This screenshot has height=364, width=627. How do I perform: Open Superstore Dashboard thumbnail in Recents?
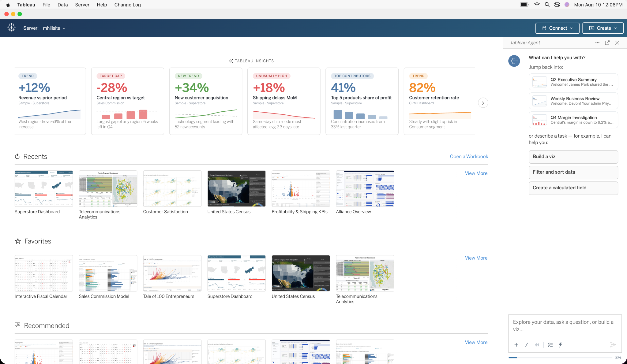(x=44, y=188)
